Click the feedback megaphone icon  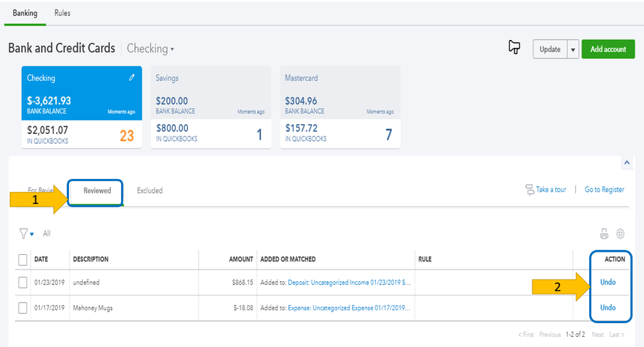514,47
